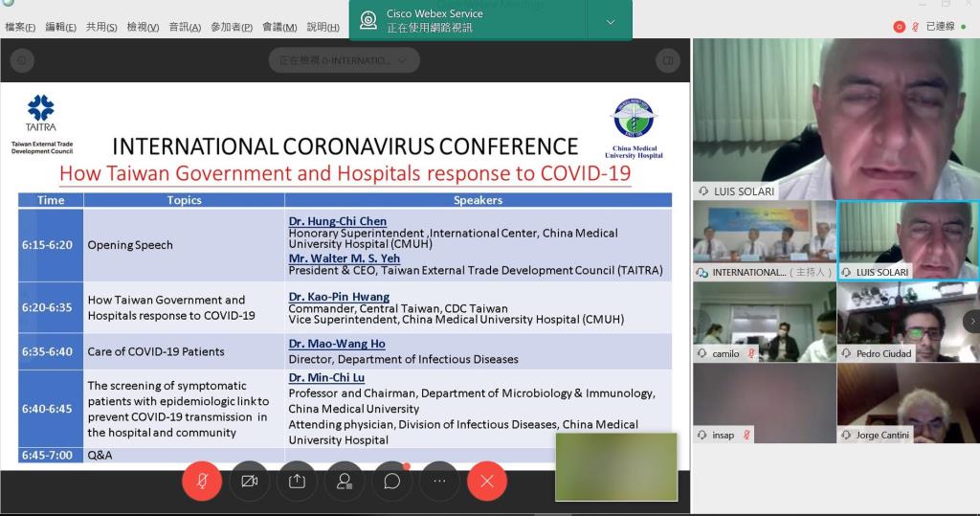Open the chat bubble button
The width and height of the screenshot is (980, 516).
click(x=391, y=481)
